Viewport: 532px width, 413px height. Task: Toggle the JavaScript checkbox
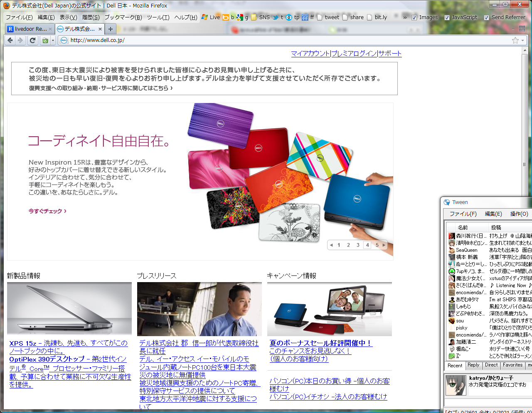pos(447,17)
